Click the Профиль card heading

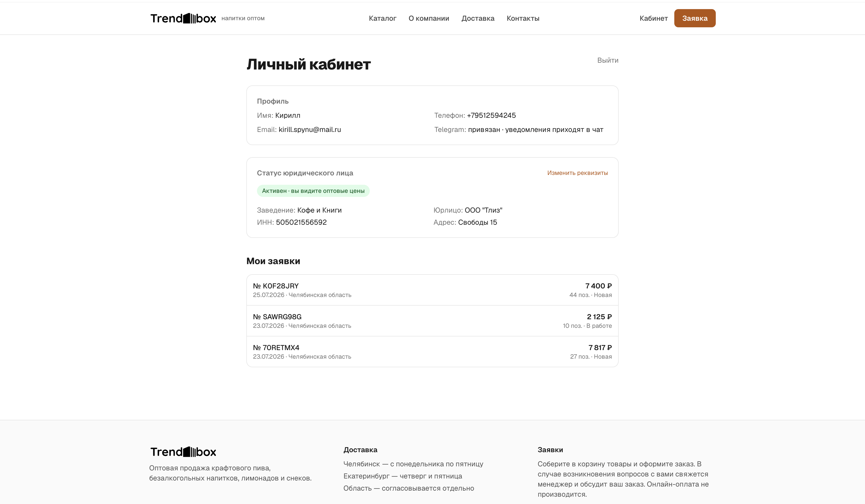pyautogui.click(x=273, y=101)
